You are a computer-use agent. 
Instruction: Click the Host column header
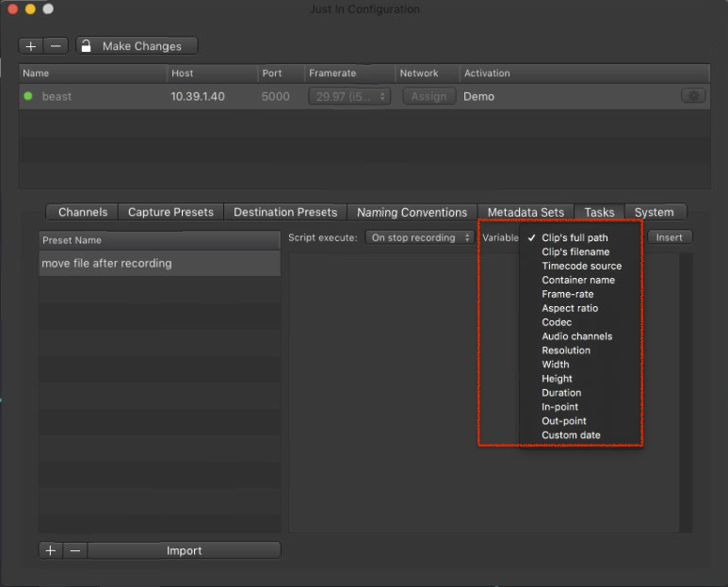212,73
